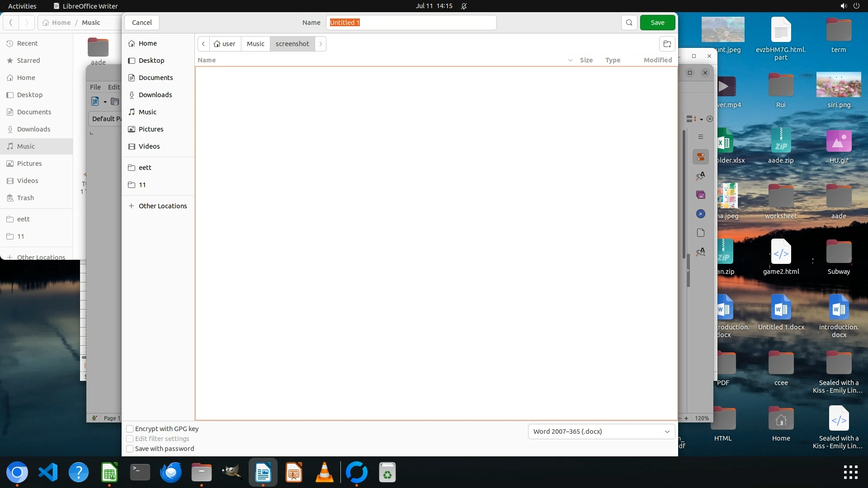The image size is (868, 488).
Task: Cancel the save dialog
Action: 142,23
